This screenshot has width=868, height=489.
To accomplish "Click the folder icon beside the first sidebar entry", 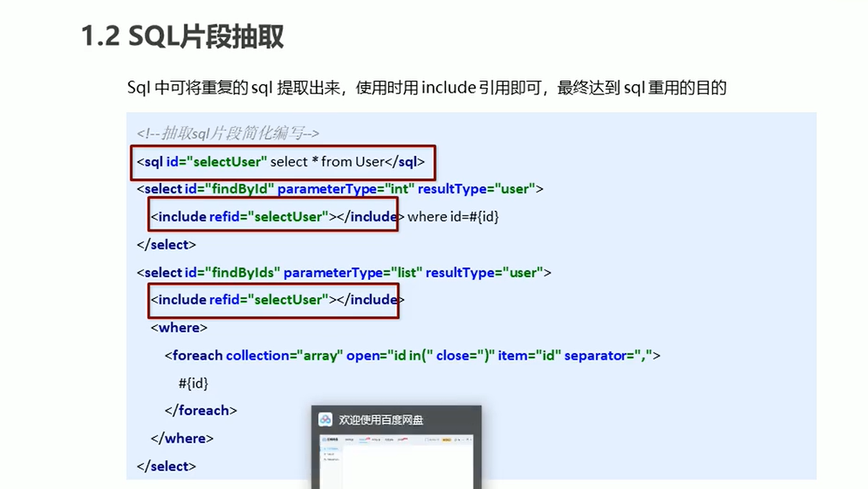I will click(x=325, y=449).
